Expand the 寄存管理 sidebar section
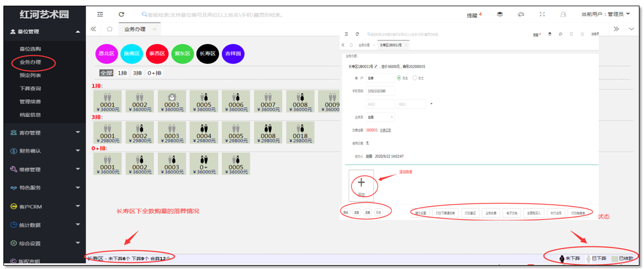The width and height of the screenshot is (644, 269). click(x=42, y=133)
